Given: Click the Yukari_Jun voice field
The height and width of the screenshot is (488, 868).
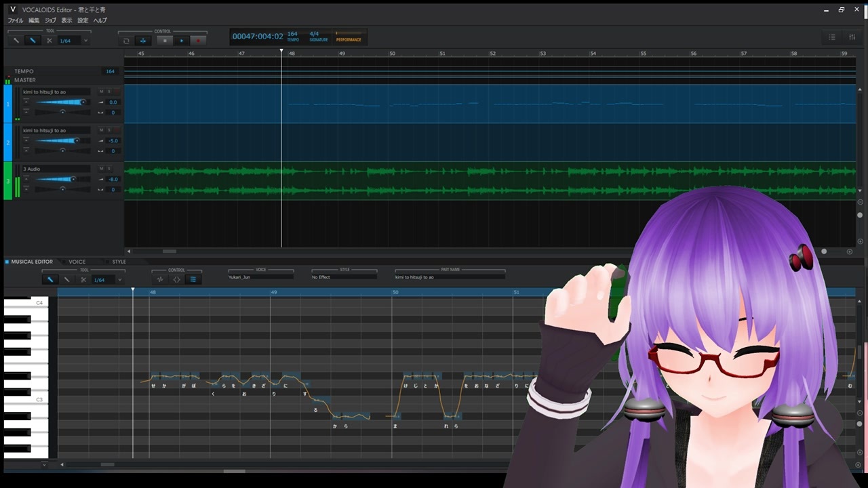Looking at the screenshot, I should pos(261,277).
